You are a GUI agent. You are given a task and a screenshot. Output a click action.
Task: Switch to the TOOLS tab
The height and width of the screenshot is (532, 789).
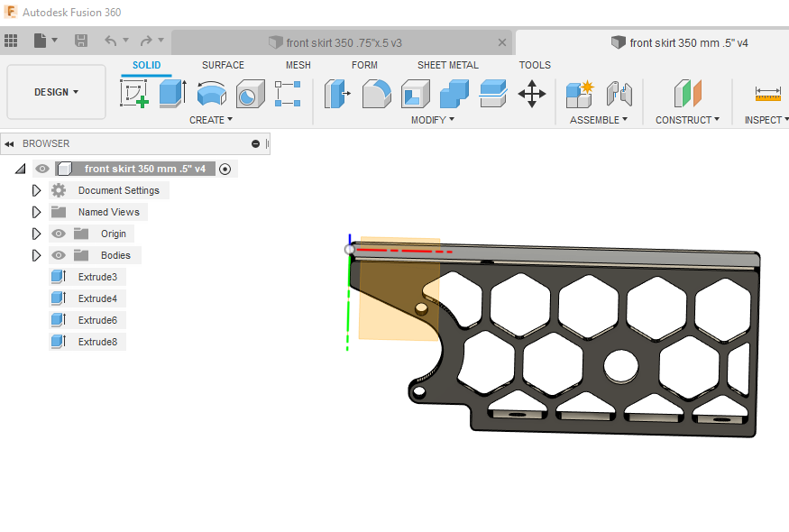[535, 65]
